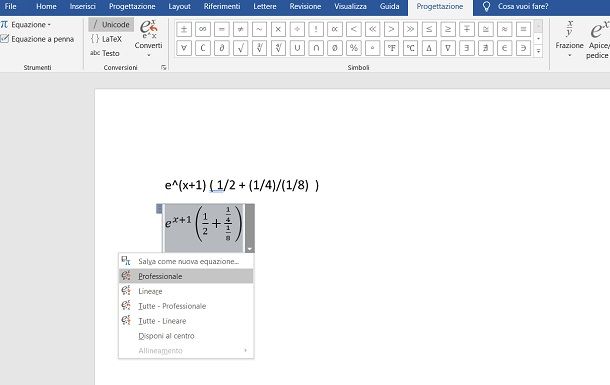Open the Layout tab
610x385 pixels.
tap(179, 6)
